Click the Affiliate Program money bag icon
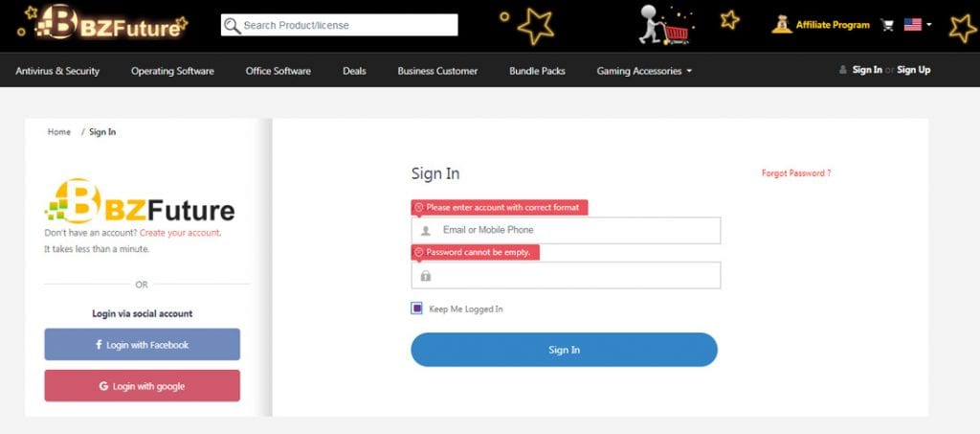980x434 pixels. coord(782,24)
